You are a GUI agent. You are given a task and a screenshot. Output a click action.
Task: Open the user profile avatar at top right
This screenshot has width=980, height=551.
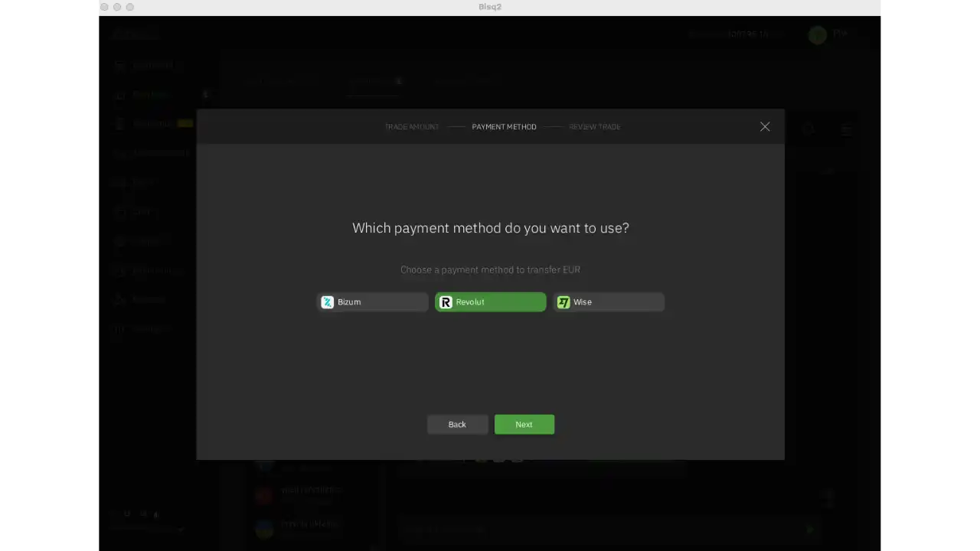click(818, 34)
